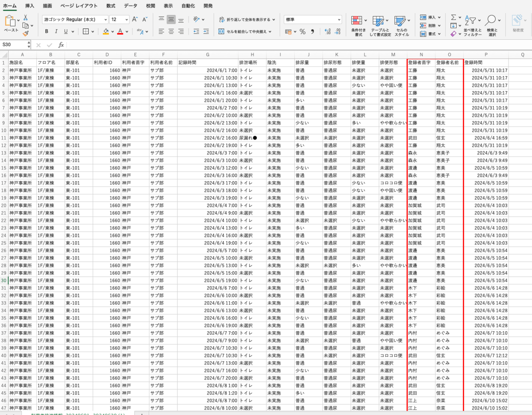Open the ページ レイアウト tab

79,6
